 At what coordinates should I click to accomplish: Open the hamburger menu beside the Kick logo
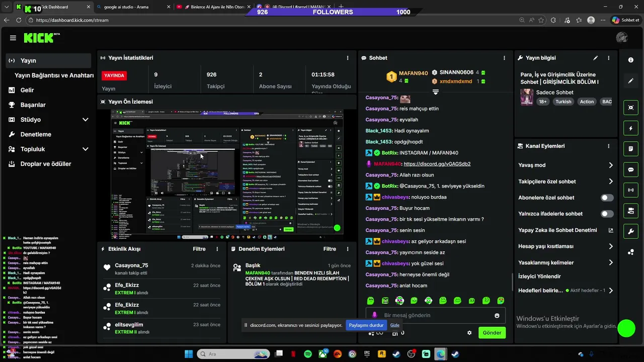(13, 38)
